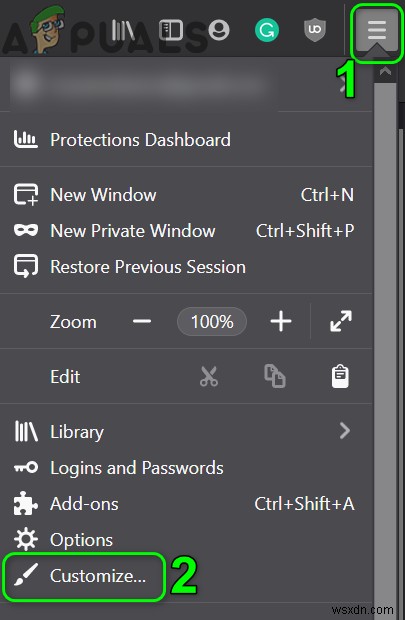Open the Firefox account avatar icon
The height and width of the screenshot is (620, 405).
219,30
